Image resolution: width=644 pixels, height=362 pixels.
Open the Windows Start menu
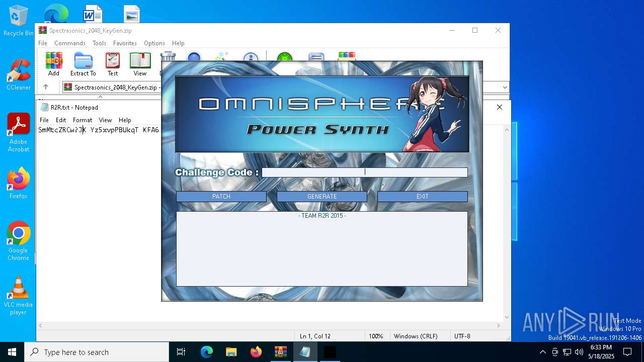tap(12, 352)
